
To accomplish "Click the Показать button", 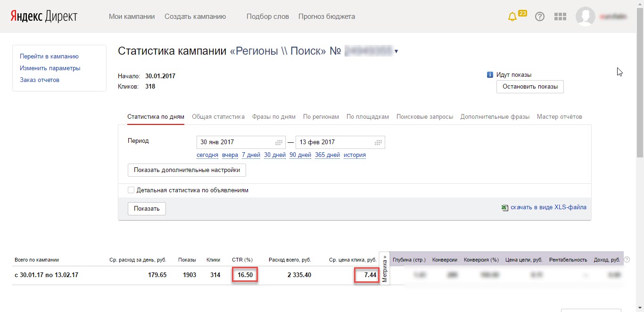I will [x=147, y=209].
